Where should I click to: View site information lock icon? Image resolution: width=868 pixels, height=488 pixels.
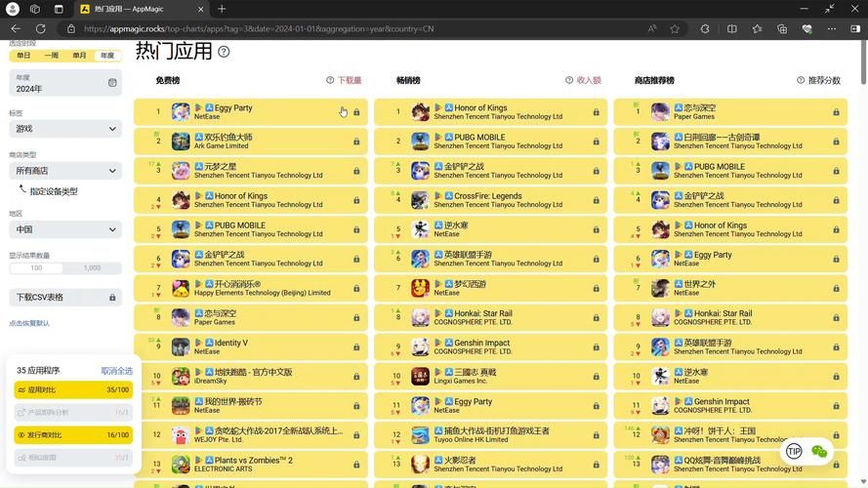(x=71, y=28)
